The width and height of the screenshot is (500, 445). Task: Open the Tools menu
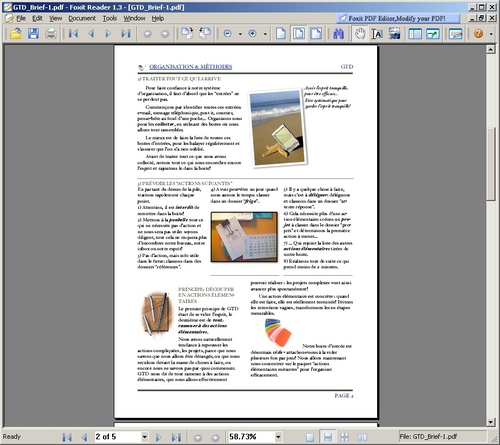coord(110,18)
